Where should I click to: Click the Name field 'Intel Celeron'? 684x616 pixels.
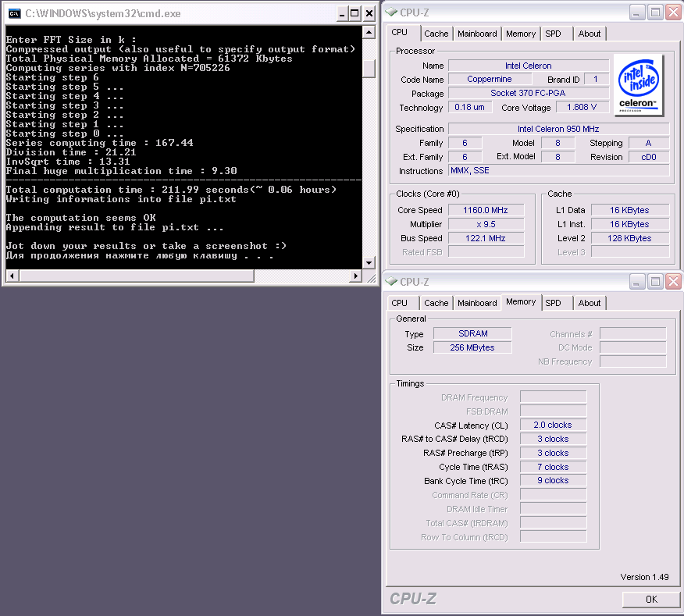[529, 66]
